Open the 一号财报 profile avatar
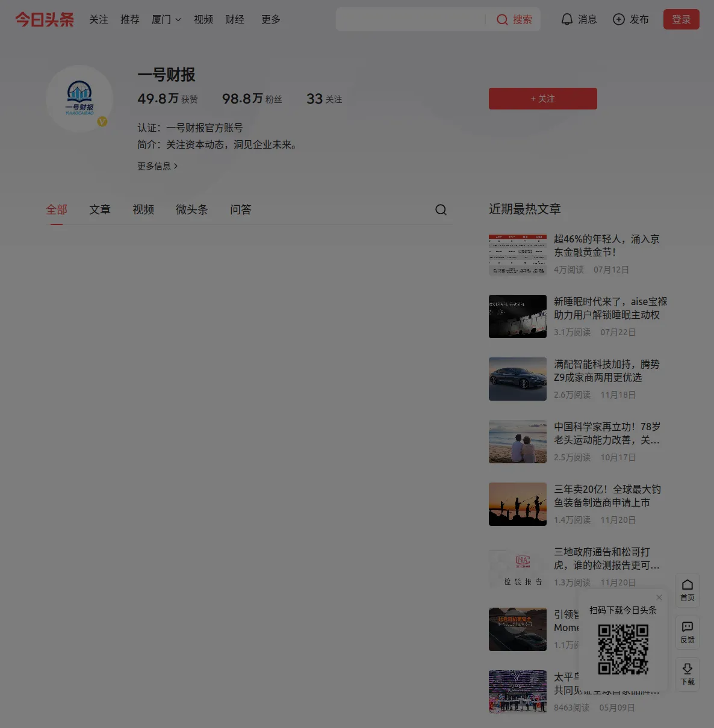The image size is (714, 728). pyautogui.click(x=79, y=99)
